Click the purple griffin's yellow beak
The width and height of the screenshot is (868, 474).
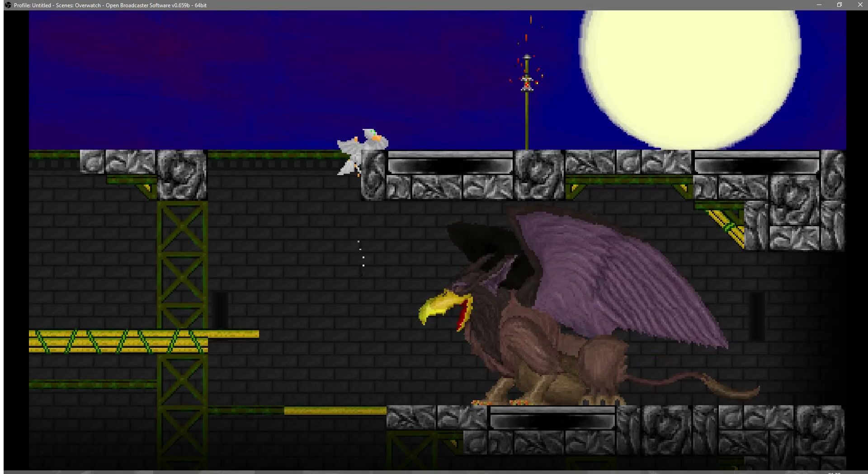click(441, 307)
